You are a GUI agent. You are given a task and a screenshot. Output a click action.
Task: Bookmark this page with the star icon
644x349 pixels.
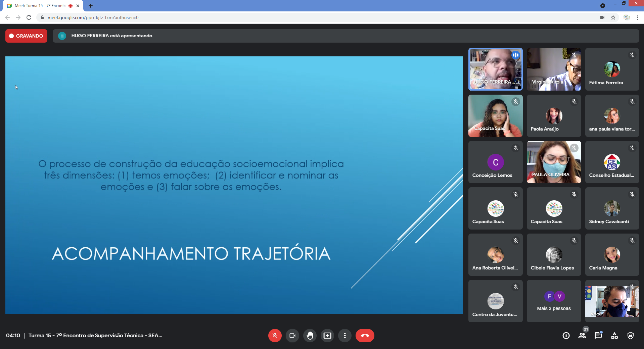pos(613,17)
